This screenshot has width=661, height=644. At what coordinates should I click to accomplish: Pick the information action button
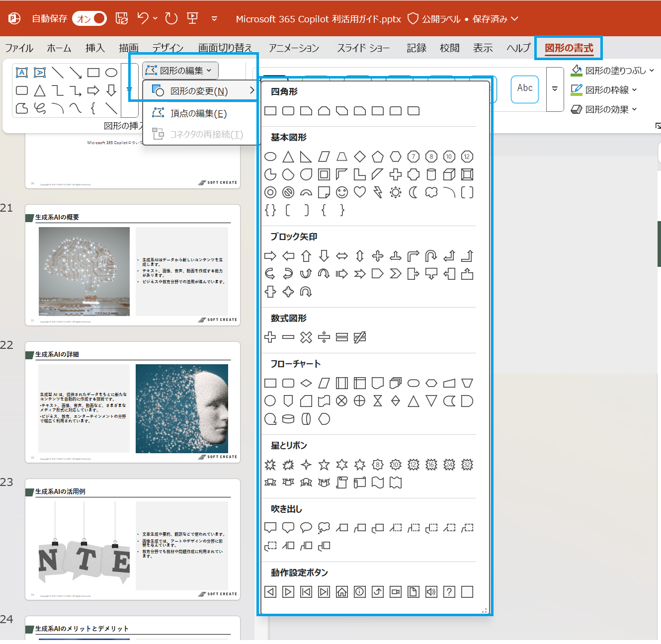[360, 592]
